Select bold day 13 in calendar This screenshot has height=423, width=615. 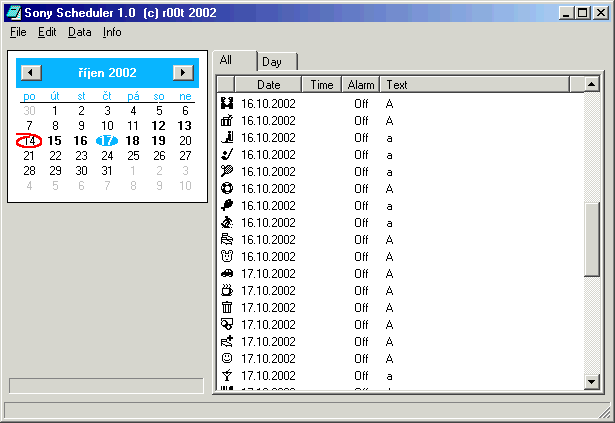tap(185, 126)
